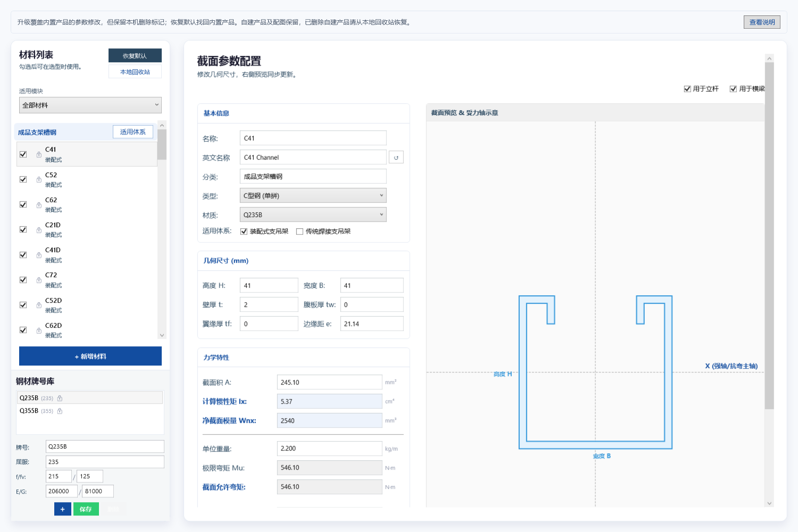
Task: Click the lock icon beside C41
Action: point(39,154)
